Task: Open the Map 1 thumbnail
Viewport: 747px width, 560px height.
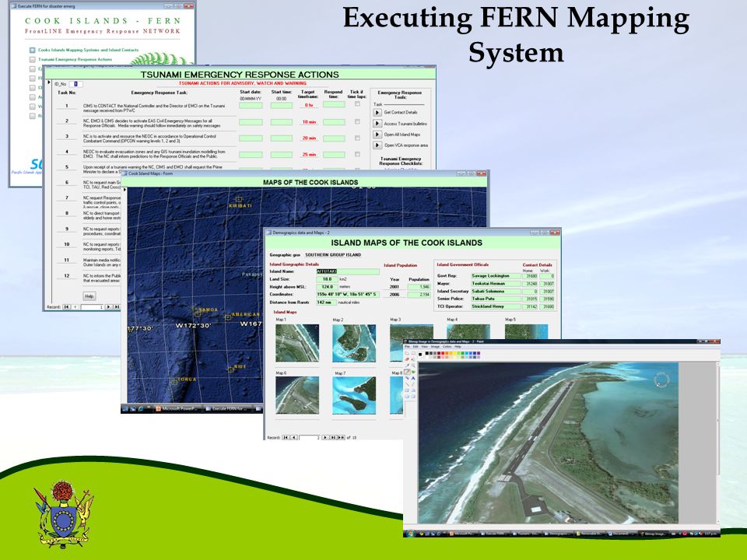Action: [297, 343]
